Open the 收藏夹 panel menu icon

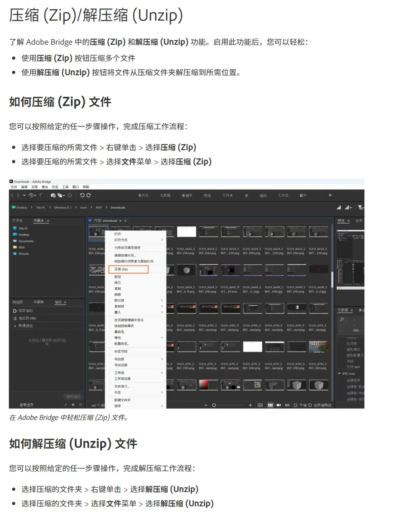point(48,221)
